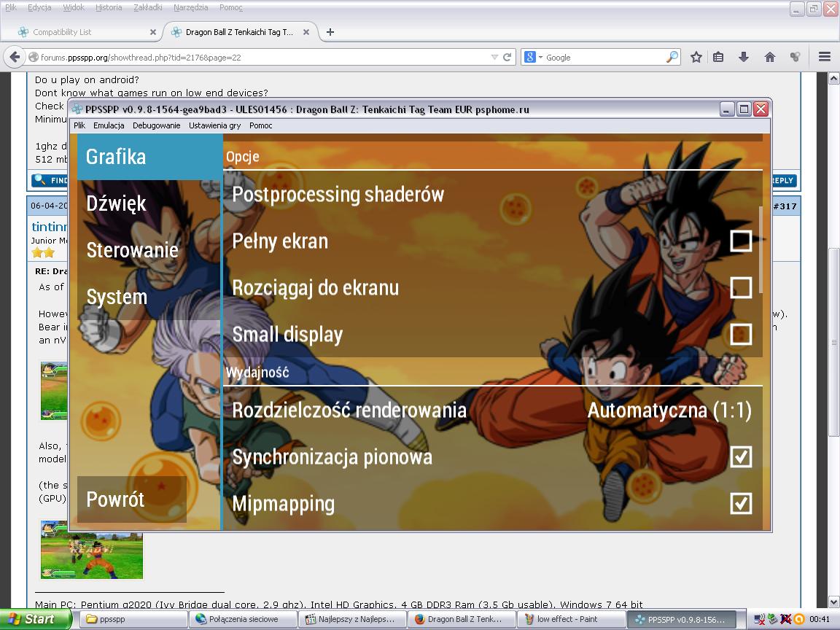Enable the Pełny ekran checkbox
The height and width of the screenshot is (630, 840).
(741, 241)
